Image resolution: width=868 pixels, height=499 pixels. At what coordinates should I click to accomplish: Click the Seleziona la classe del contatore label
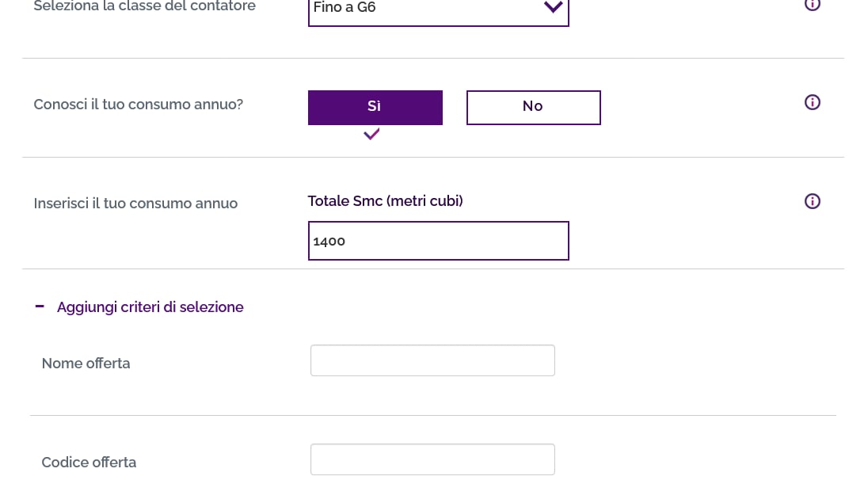[x=144, y=6]
